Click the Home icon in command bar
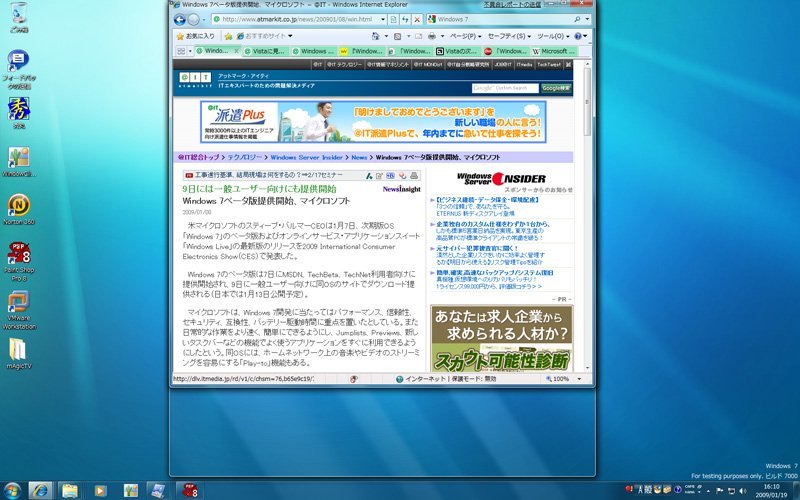Screen dimensions: 800x500 coord(376,36)
